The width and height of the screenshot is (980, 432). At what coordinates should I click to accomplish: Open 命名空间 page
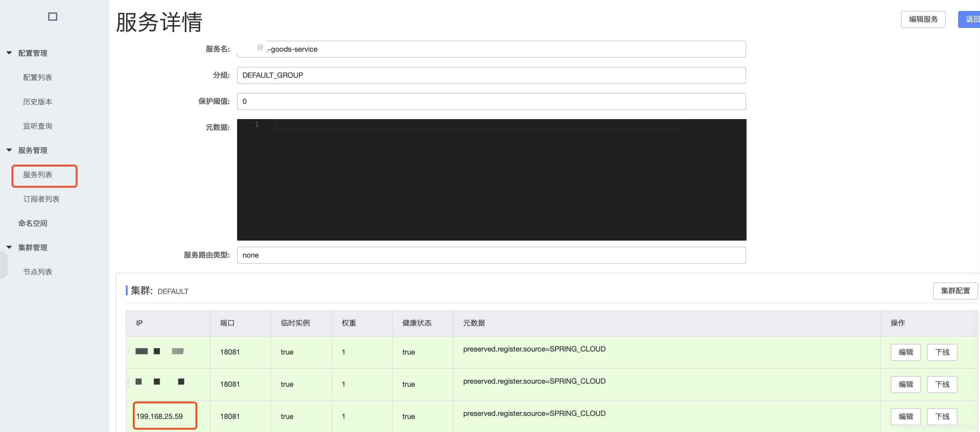click(x=33, y=224)
